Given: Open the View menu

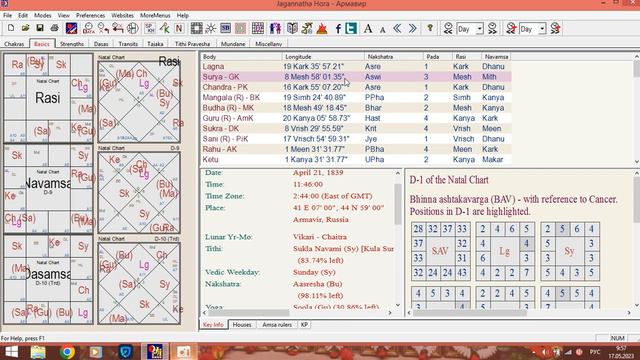Looking at the screenshot, I should click(63, 15).
